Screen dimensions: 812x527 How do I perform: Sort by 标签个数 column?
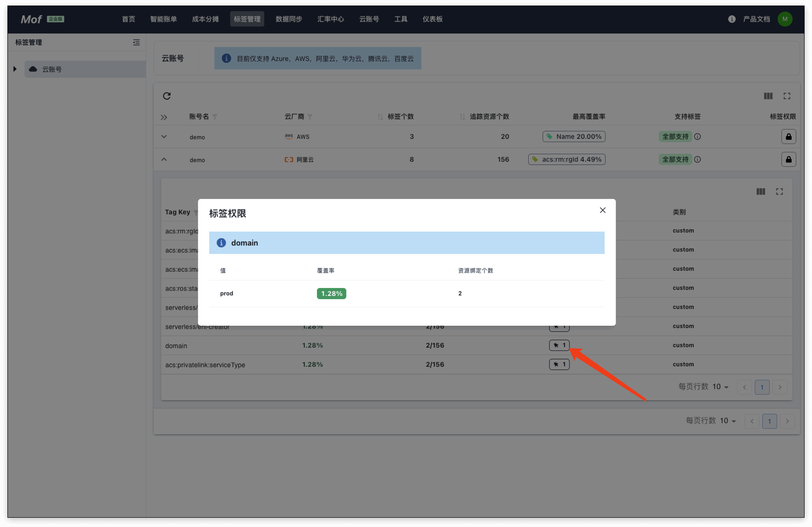[x=380, y=117]
